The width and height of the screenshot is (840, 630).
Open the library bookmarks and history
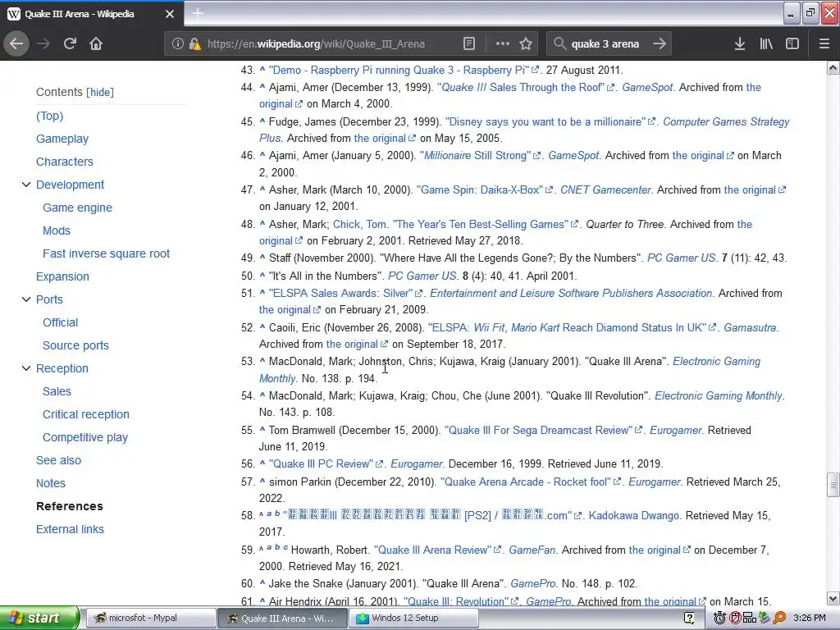pos(766,44)
